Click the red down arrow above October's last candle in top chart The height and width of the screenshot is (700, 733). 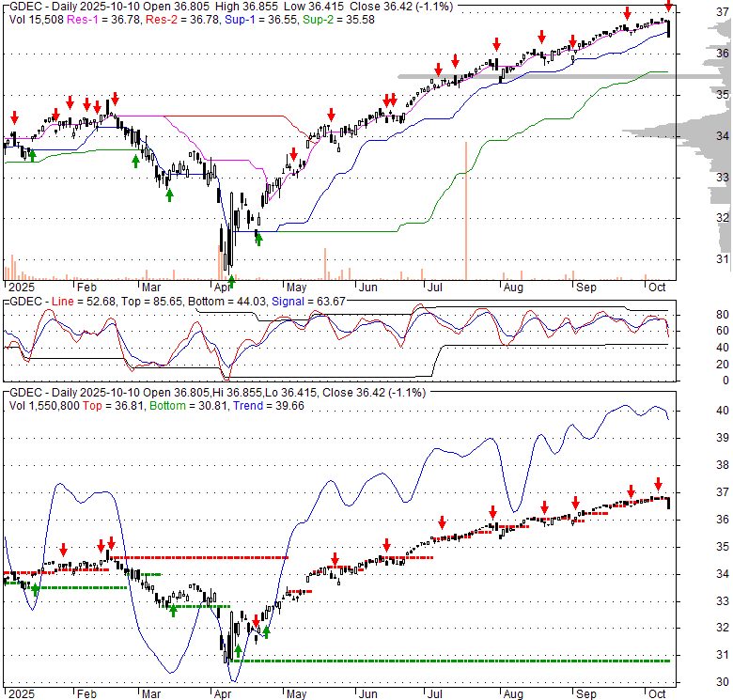point(668,7)
